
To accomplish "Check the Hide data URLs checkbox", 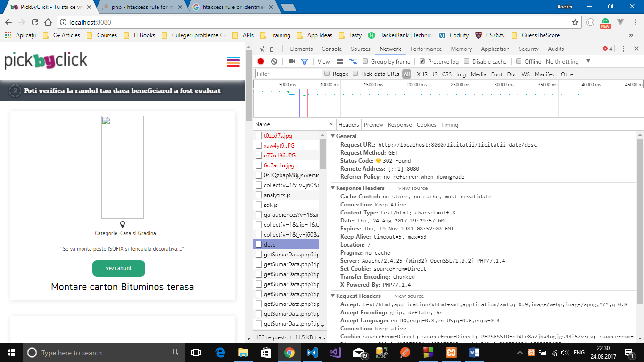I will [355, 74].
